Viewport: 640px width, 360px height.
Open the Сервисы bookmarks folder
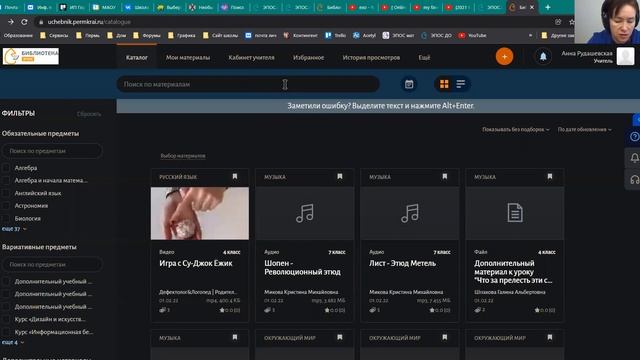(x=54, y=36)
